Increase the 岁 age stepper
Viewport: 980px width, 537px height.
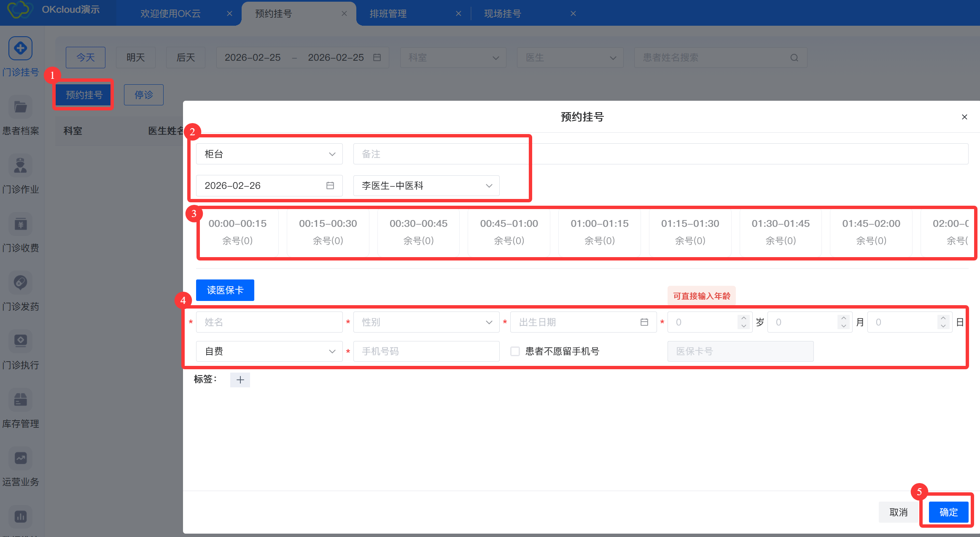(x=743, y=318)
